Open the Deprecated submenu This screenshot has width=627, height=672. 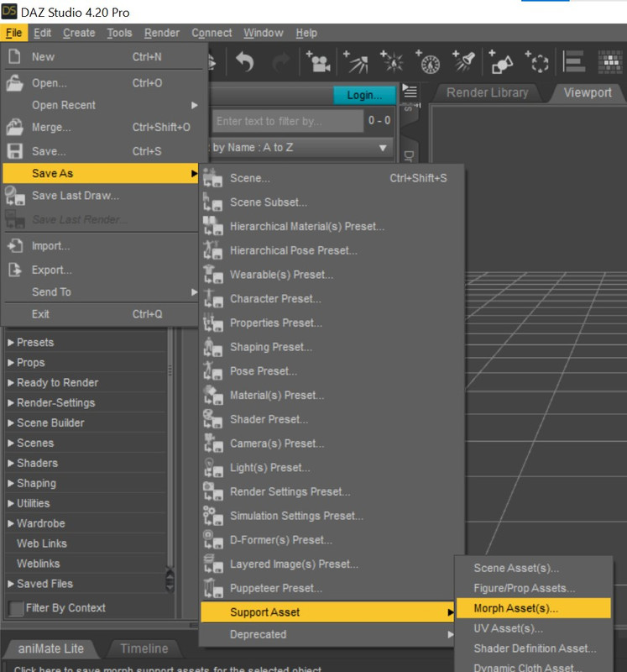pyautogui.click(x=327, y=634)
